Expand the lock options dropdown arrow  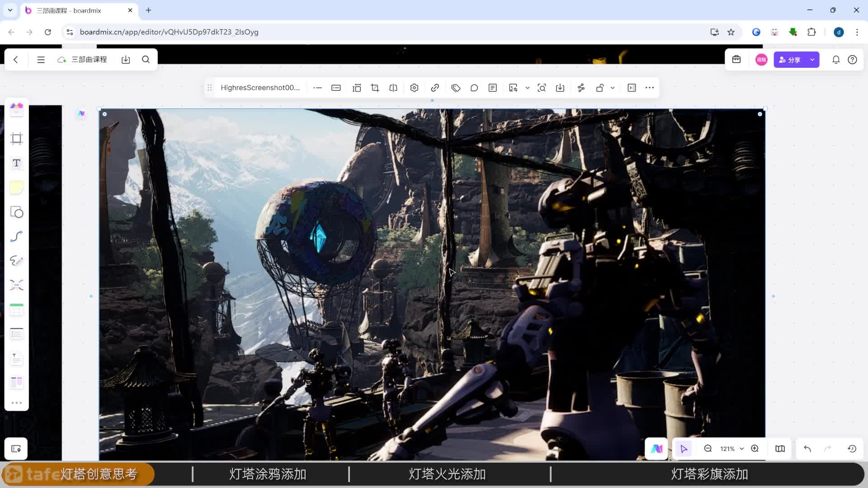click(613, 88)
